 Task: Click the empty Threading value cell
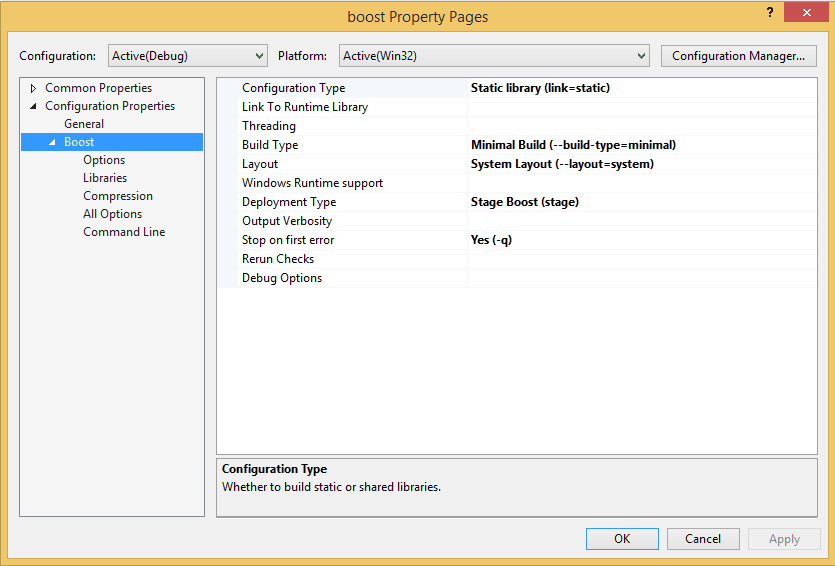[642, 126]
